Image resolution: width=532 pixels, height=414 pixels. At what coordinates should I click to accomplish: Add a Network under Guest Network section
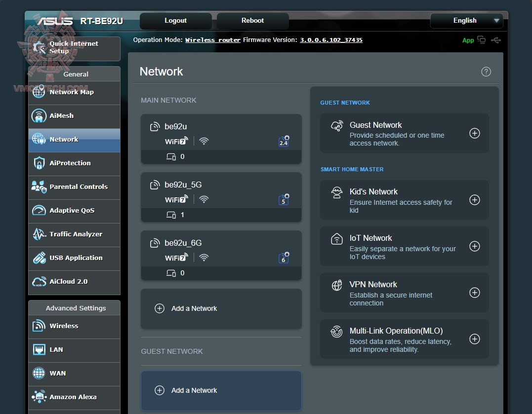tap(221, 391)
